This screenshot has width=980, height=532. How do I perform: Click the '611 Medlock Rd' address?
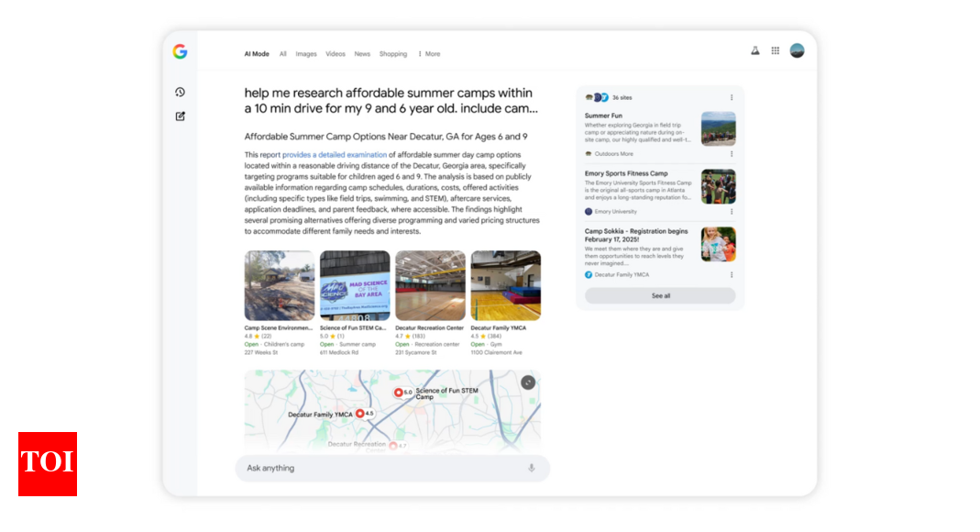(x=339, y=352)
